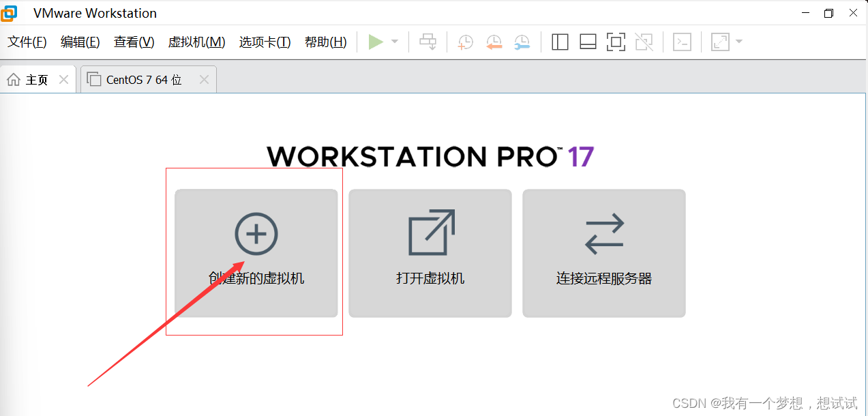The image size is (868, 416).
Task: Click 创建新的虚拟机 tile
Action: click(256, 253)
